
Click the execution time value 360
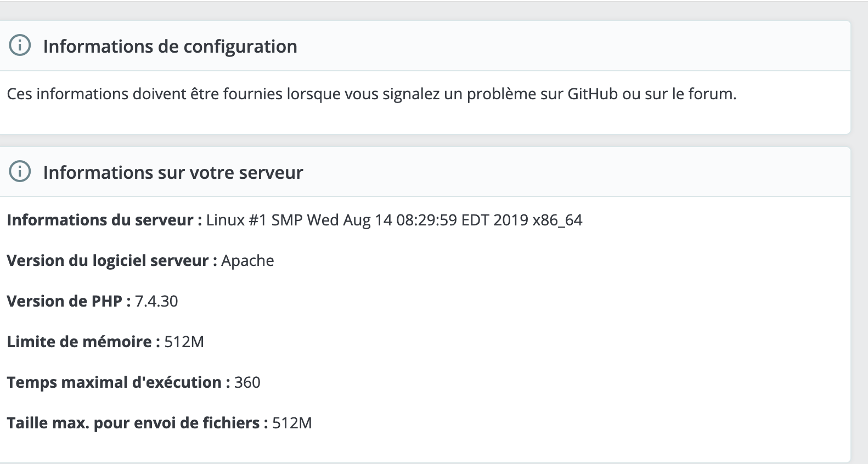pyautogui.click(x=247, y=383)
